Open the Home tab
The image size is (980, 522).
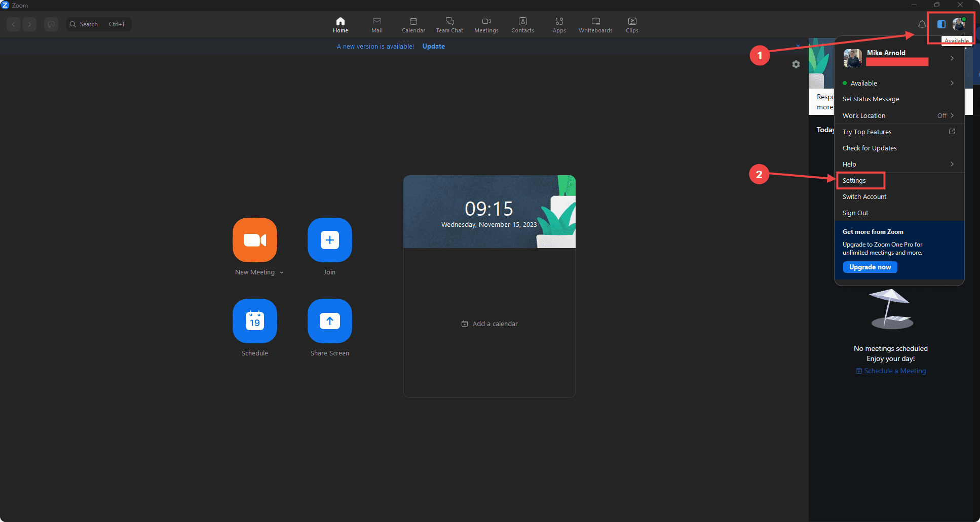[x=341, y=24]
